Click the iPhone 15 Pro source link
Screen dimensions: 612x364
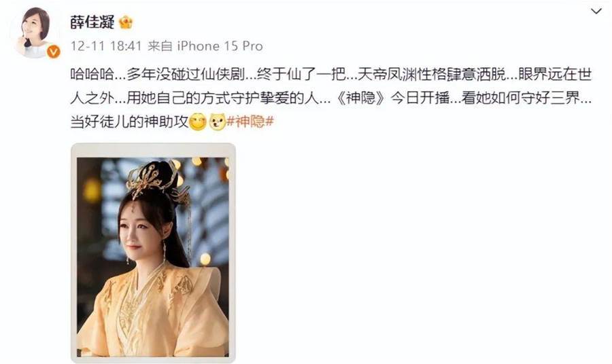[x=220, y=46]
